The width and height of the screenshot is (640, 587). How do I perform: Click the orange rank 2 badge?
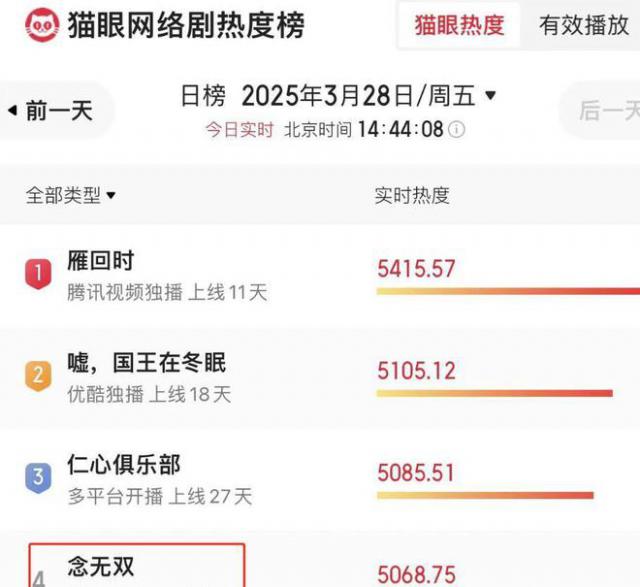point(37,376)
